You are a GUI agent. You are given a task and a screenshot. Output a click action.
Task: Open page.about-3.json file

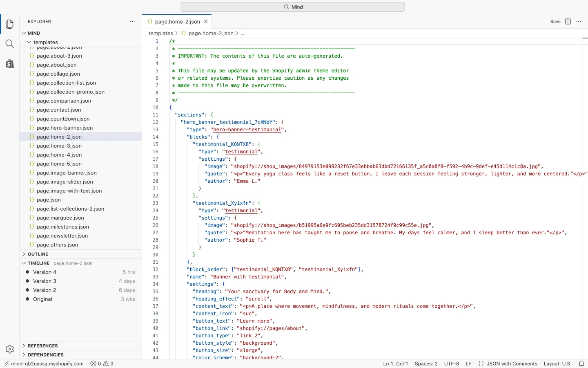click(81, 56)
